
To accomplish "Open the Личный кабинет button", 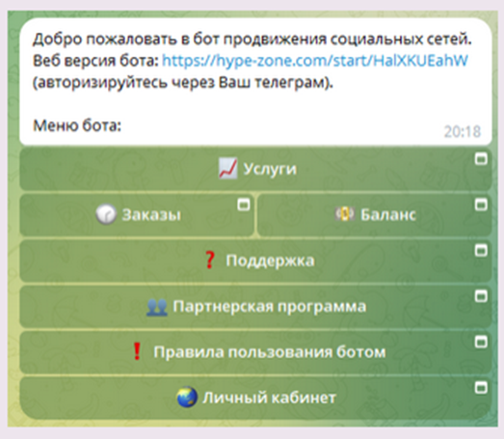I will pyautogui.click(x=256, y=399).
